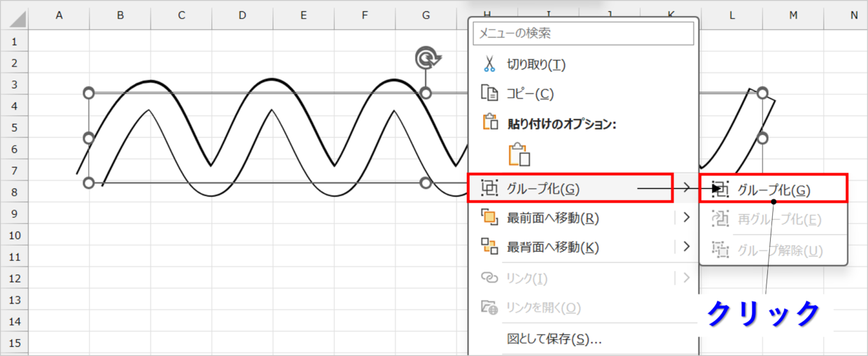The image size is (868, 356).
Task: Select column B header
Action: pyautogui.click(x=120, y=15)
